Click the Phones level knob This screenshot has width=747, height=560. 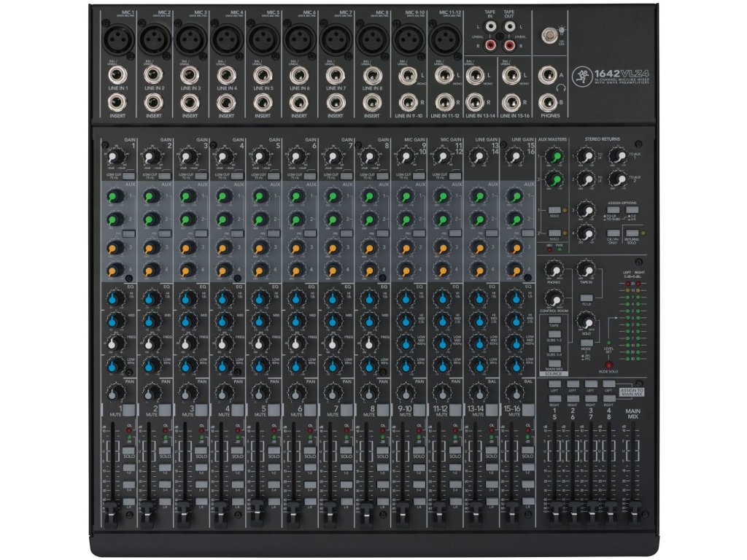[554, 271]
